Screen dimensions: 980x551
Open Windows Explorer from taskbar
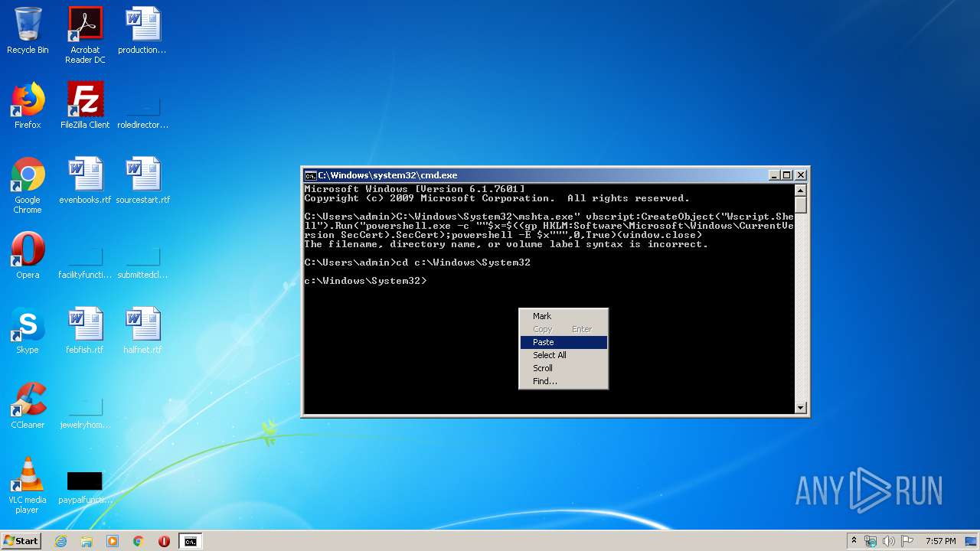click(x=87, y=541)
